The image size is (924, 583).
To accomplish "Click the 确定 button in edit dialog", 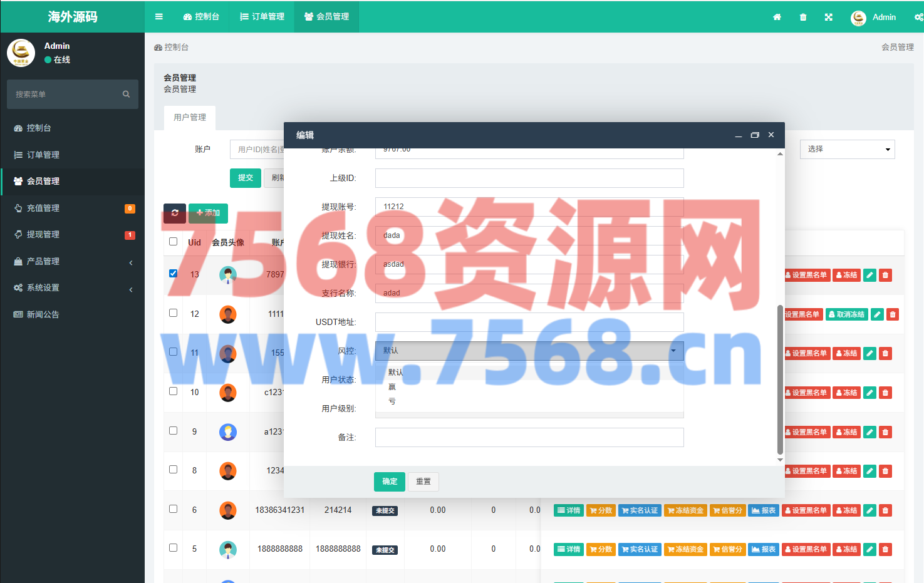I will pyautogui.click(x=390, y=482).
